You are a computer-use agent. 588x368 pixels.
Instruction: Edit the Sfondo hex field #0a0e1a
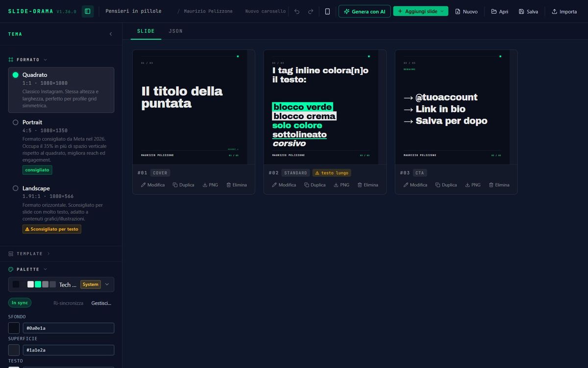point(69,328)
